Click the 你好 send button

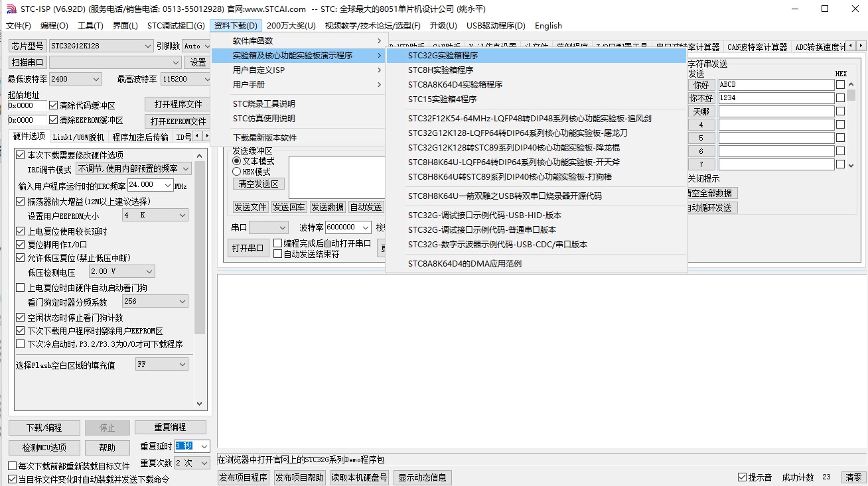701,85
